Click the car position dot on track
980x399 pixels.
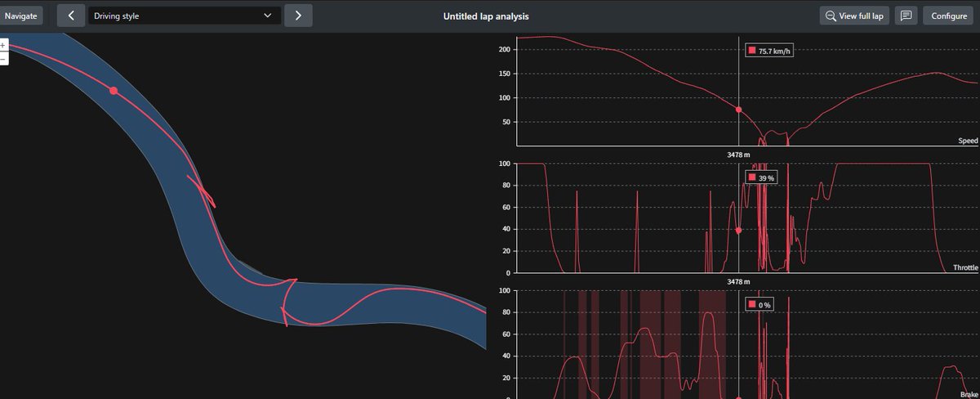(x=114, y=91)
